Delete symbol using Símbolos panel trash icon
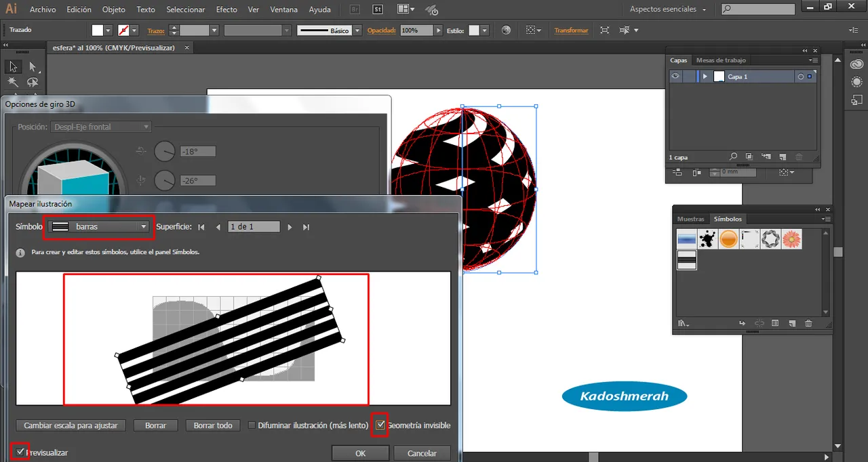This screenshot has width=868, height=462. coord(808,324)
